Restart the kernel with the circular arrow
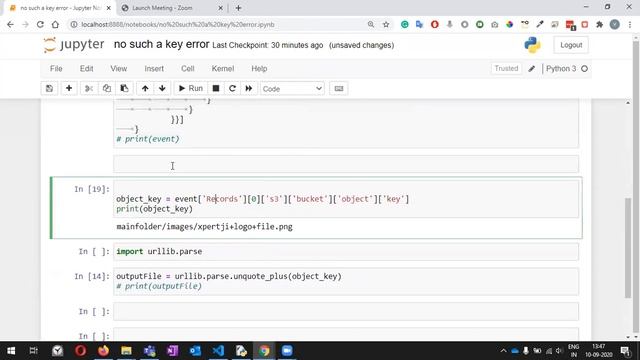Image resolution: width=640 pixels, height=360 pixels. click(232, 89)
